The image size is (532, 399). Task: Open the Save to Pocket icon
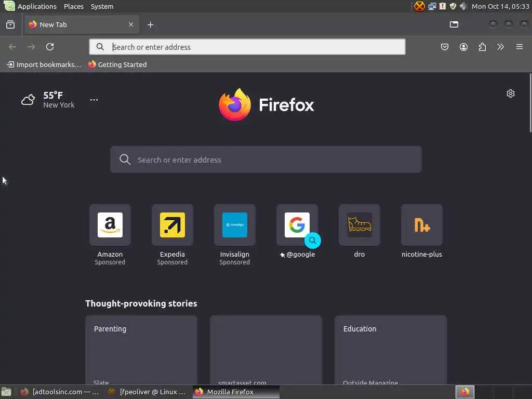tap(445, 47)
